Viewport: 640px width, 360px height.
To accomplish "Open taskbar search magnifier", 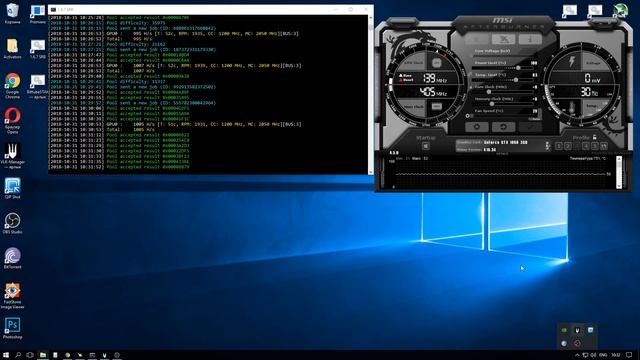I will tap(18, 355).
